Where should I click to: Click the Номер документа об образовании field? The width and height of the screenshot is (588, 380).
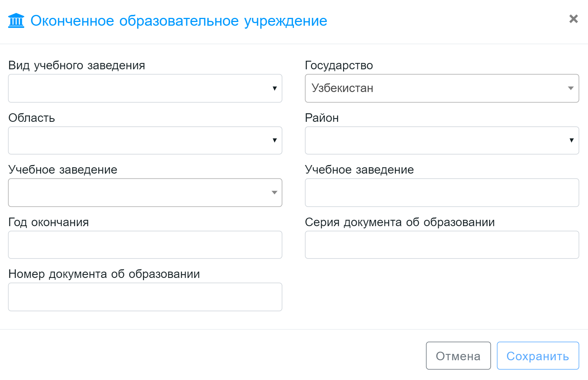145,297
